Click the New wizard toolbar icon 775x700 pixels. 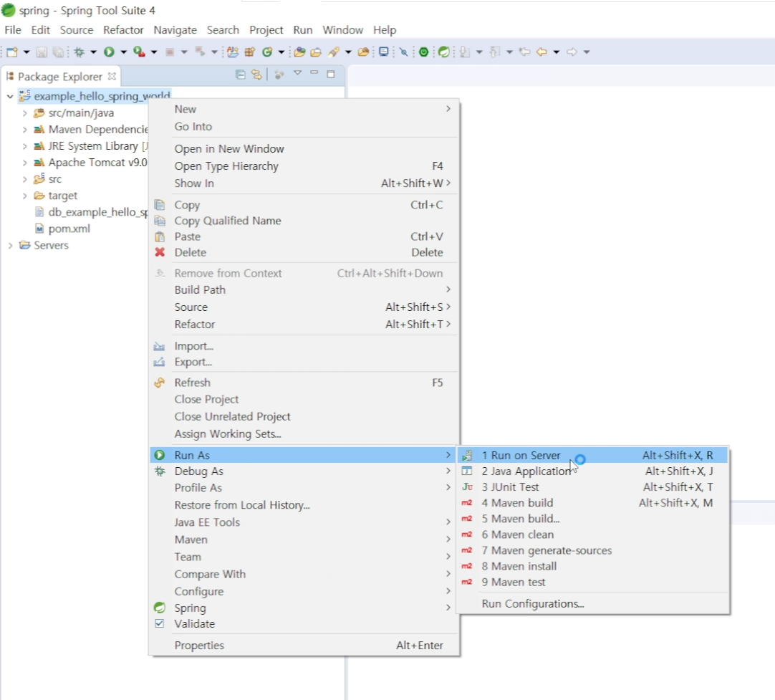(x=12, y=52)
